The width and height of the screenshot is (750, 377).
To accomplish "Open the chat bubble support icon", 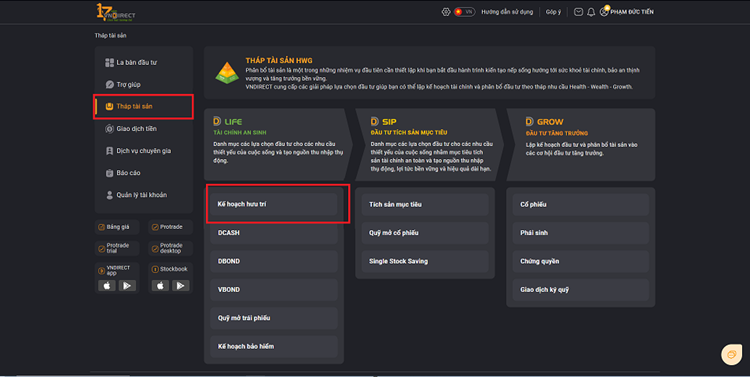I will coord(731,355).
